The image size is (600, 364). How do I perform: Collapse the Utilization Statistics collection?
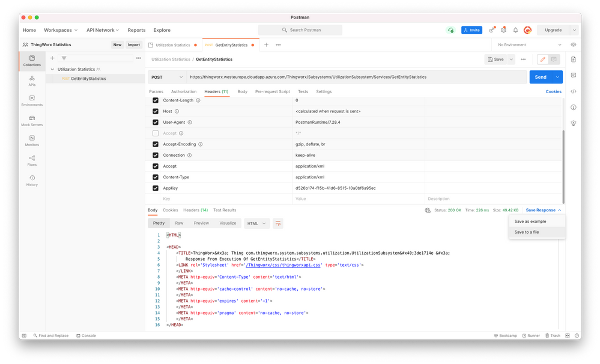(52, 69)
